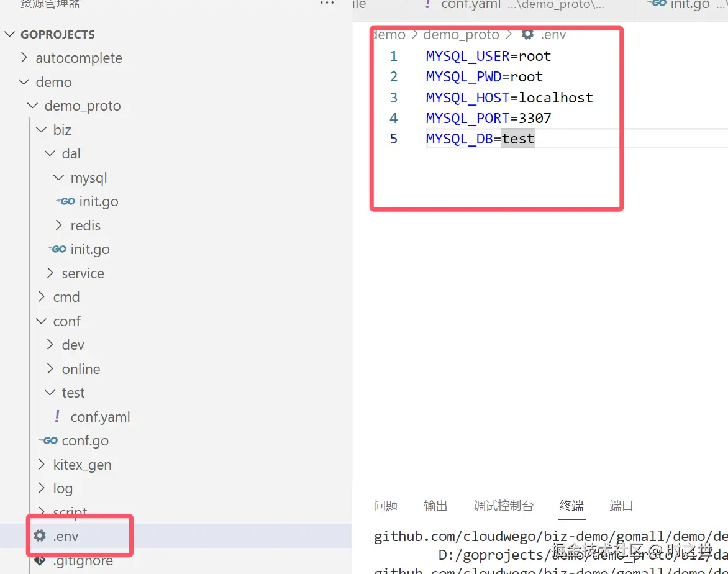Collapse the GOPROJECTS root section
This screenshot has width=728, height=574.
click(x=10, y=34)
